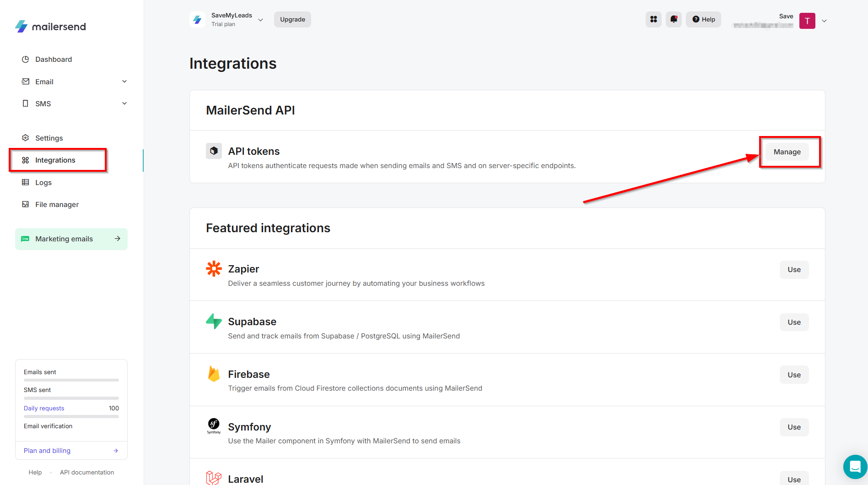This screenshot has width=868, height=485.
Task: Click Manage button for API tokens
Action: 787,152
